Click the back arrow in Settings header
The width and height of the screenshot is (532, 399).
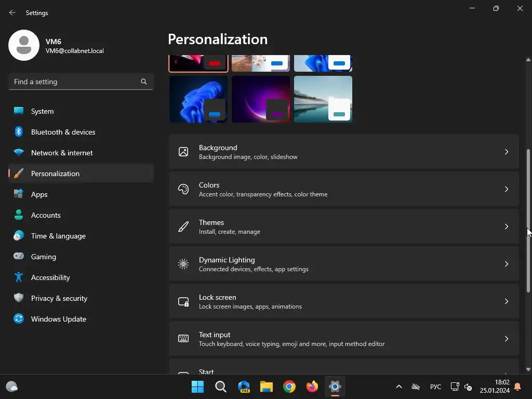12,12
